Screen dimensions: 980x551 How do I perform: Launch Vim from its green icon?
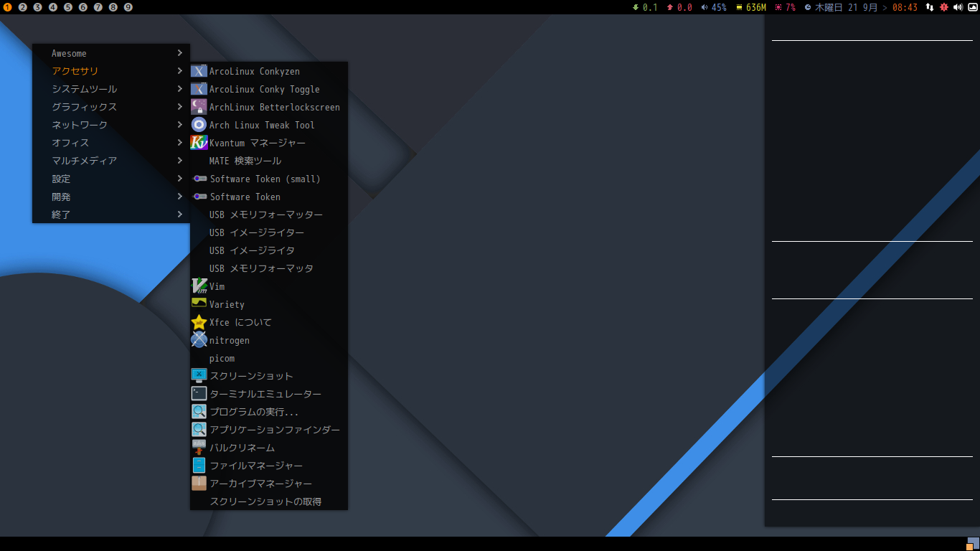coord(199,286)
